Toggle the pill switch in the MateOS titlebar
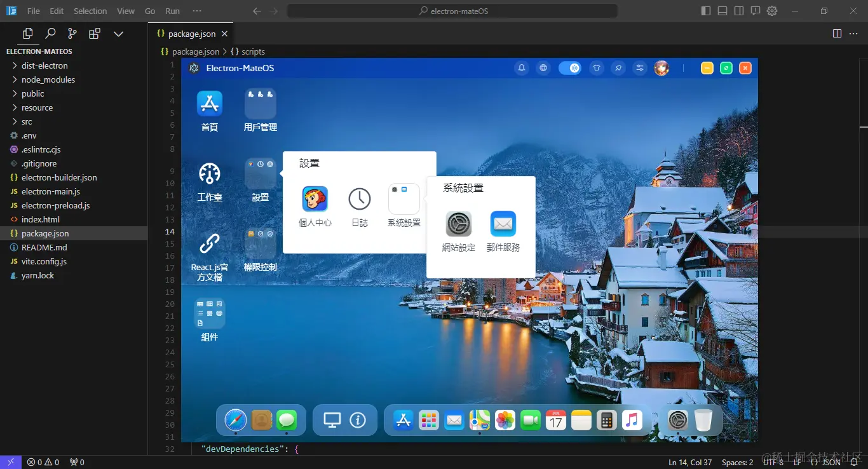The image size is (868, 469). point(570,68)
